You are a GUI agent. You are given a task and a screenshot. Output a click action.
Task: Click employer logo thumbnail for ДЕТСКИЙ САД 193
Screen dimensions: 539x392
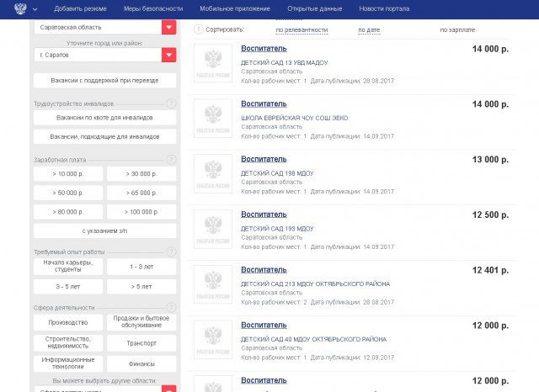pos(213,229)
